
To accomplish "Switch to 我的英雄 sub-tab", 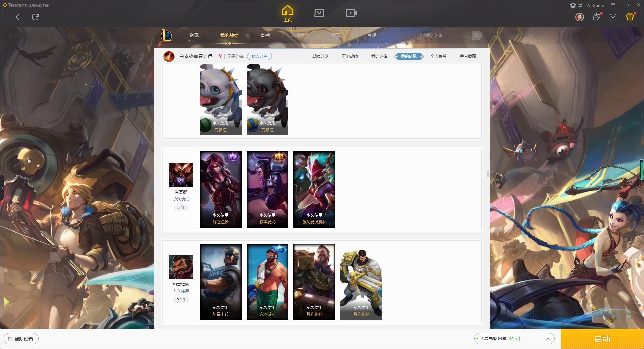I will pos(379,56).
